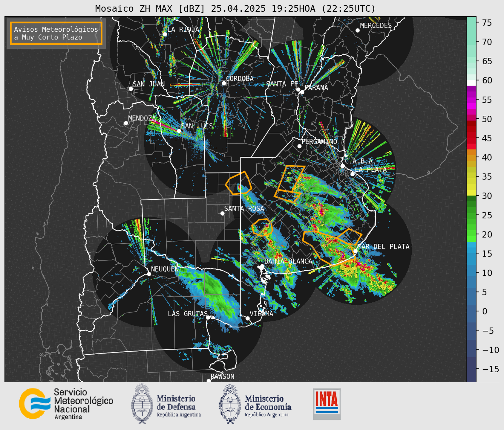Click the orange 40 dBZ color band
The height and width of the screenshot is (430, 504).
pos(471,157)
